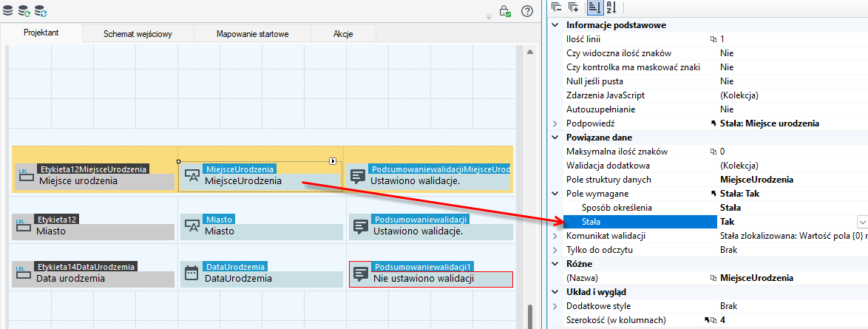Open the smart tag arrow on MiejsceUrodzenia

click(x=333, y=161)
